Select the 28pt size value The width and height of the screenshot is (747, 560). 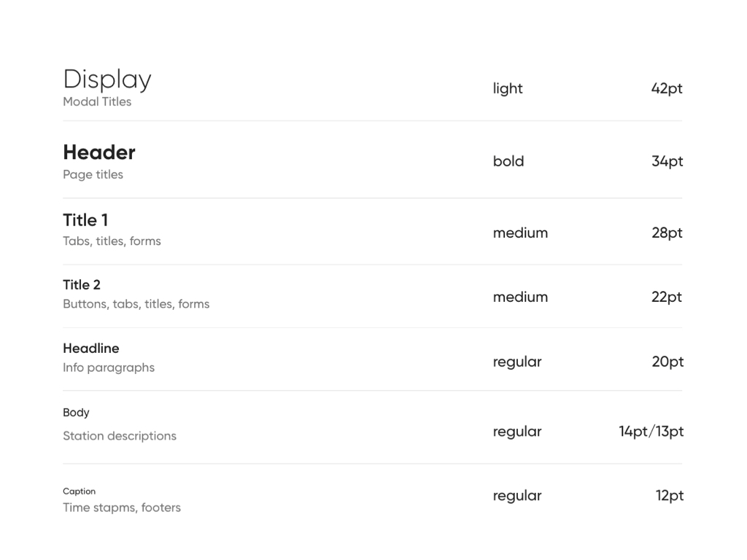[x=667, y=233]
